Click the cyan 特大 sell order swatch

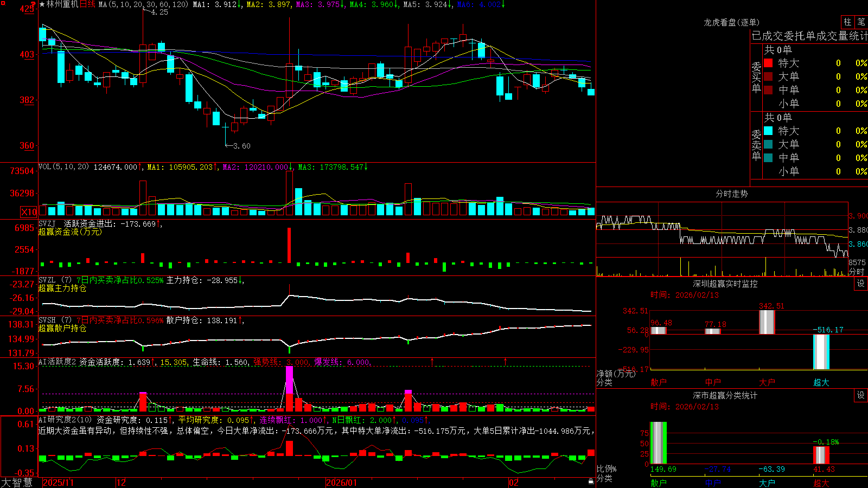768,131
